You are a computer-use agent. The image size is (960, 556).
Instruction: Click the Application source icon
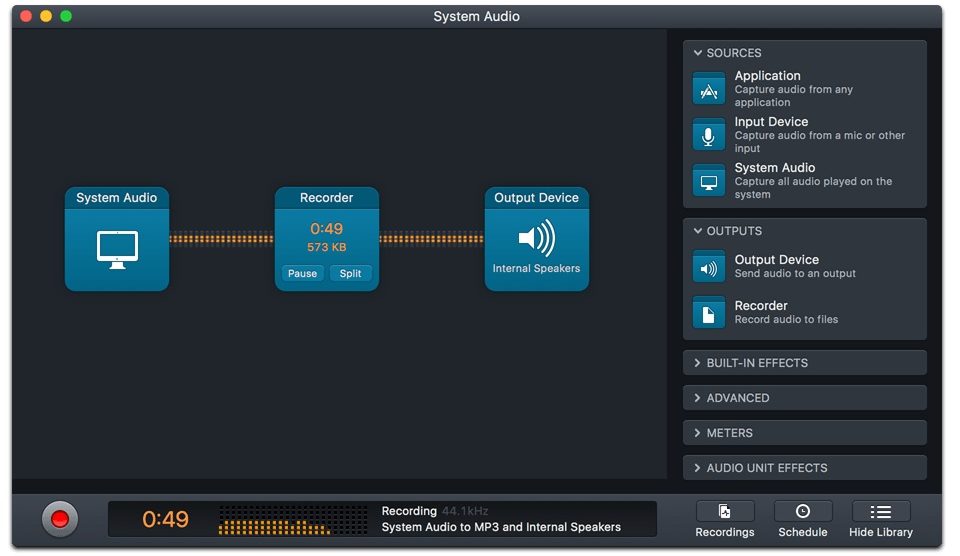click(x=709, y=89)
